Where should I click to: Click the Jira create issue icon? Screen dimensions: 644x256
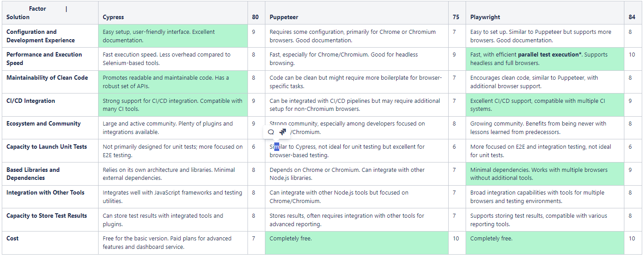[283, 132]
